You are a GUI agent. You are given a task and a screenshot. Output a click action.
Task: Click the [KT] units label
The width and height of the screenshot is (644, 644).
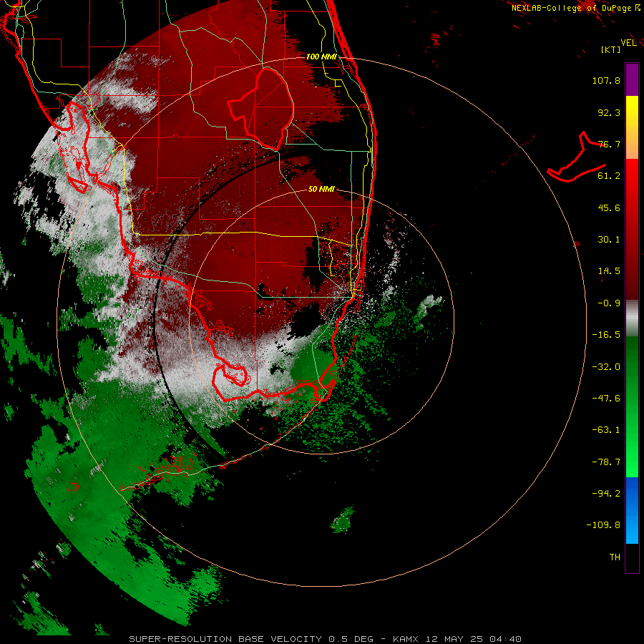click(x=611, y=49)
